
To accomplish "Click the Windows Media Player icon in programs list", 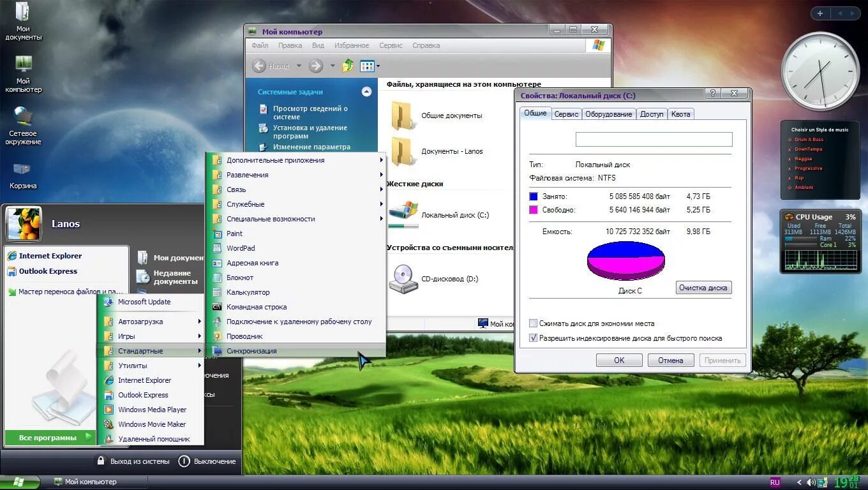I will click(x=108, y=410).
